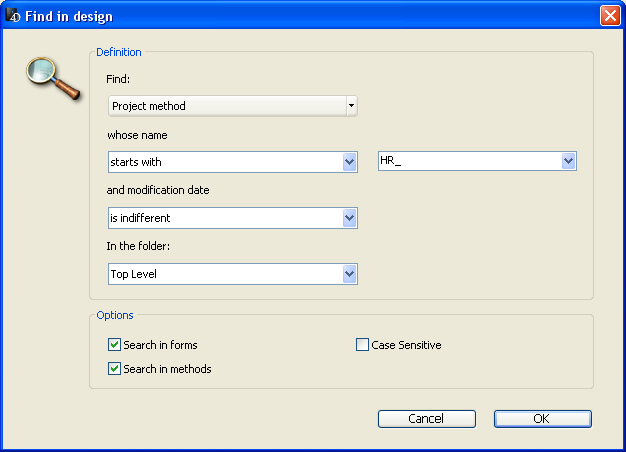
Task: Click the and modification date label
Action: 158,190
